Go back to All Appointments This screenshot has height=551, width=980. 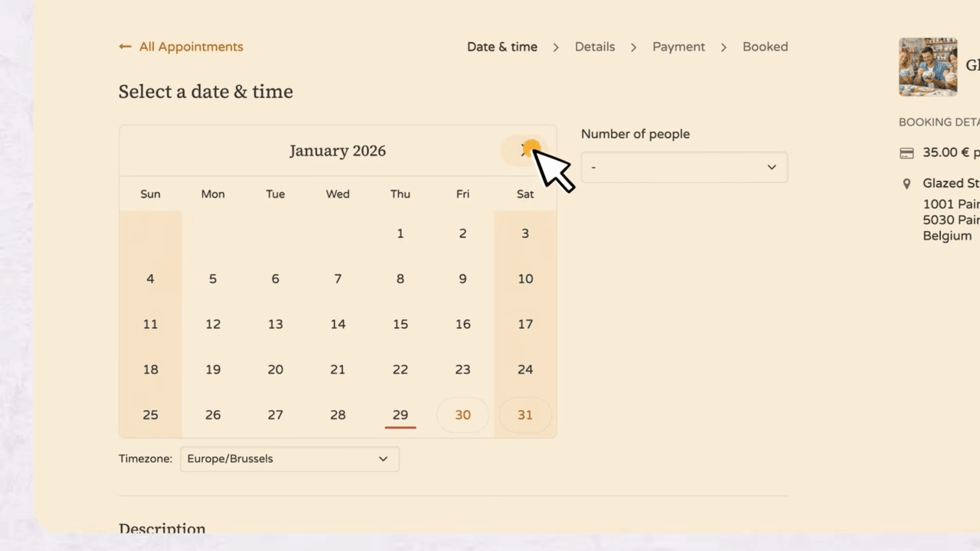click(x=191, y=47)
